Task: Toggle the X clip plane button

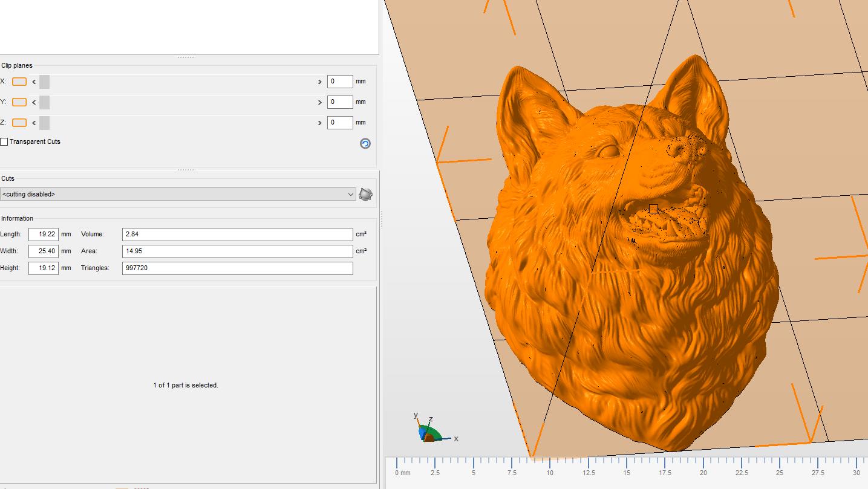Action: pyautogui.click(x=19, y=82)
